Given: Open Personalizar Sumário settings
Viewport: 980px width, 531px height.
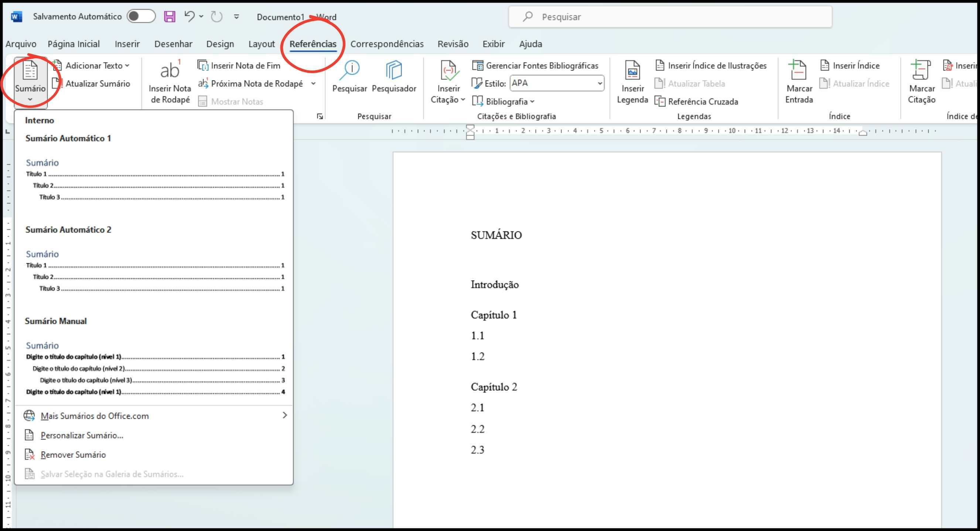Looking at the screenshot, I should coord(82,435).
